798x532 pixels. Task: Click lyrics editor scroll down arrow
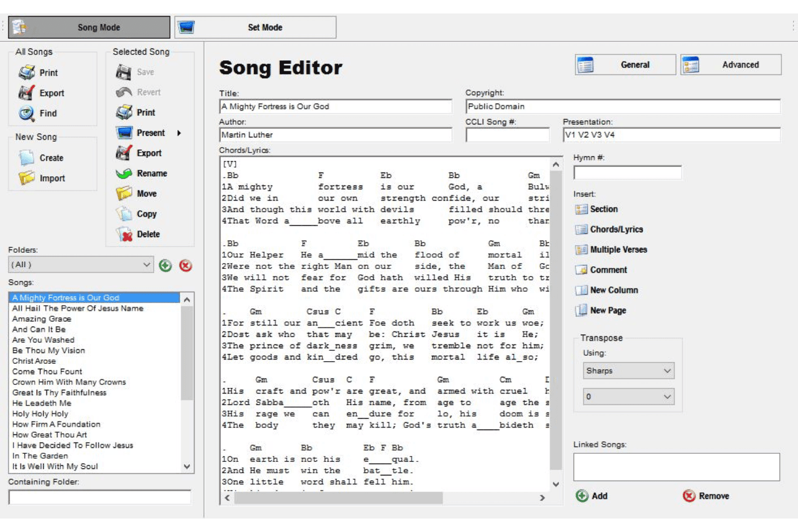coord(556,485)
